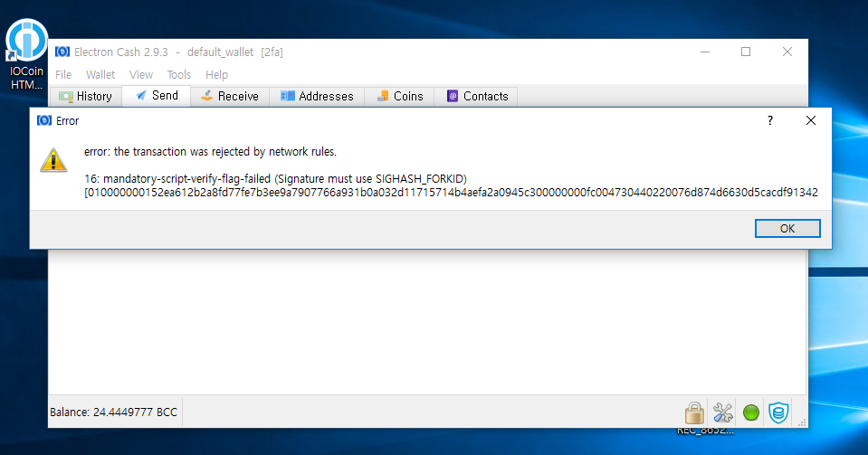
Task: Open the Help menu
Action: pos(216,75)
